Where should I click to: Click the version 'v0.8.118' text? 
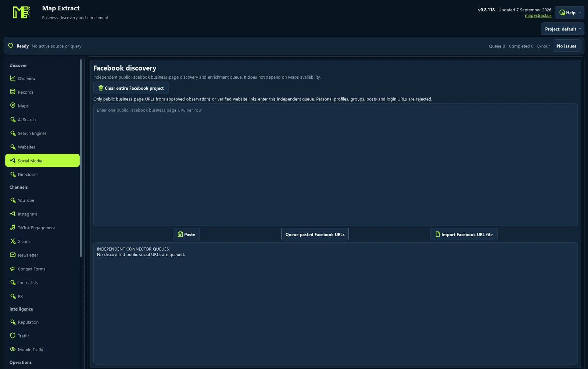(x=486, y=10)
